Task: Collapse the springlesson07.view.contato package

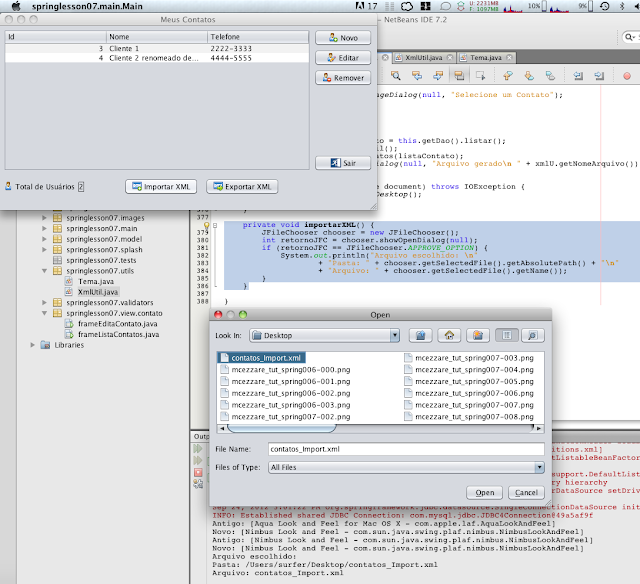Action: coord(44,313)
